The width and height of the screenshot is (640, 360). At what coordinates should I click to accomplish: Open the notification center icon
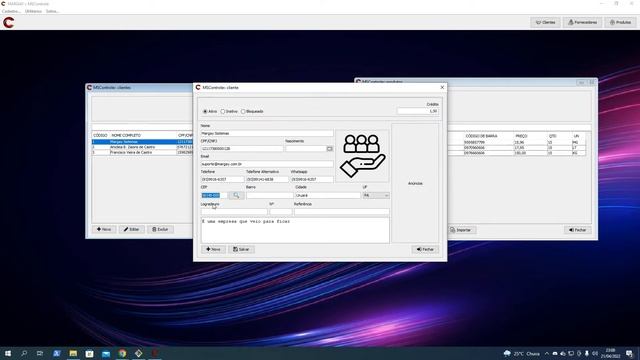629,353
